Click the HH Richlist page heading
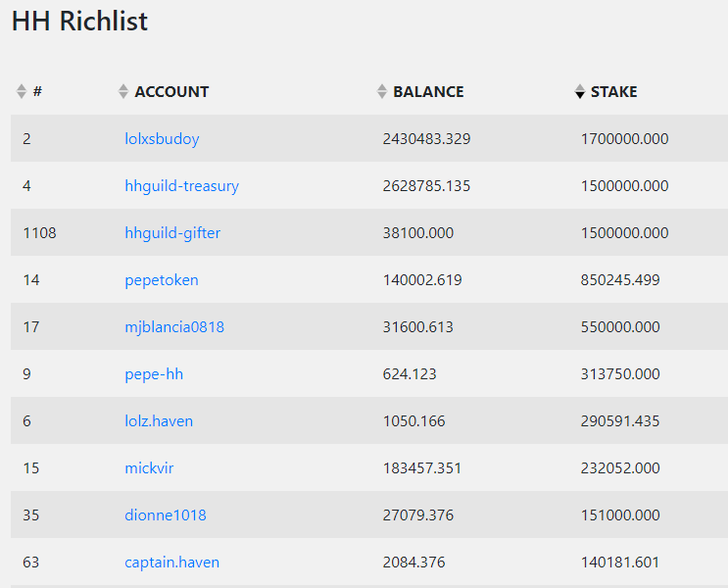This screenshot has height=588, width=728. pyautogui.click(x=79, y=22)
